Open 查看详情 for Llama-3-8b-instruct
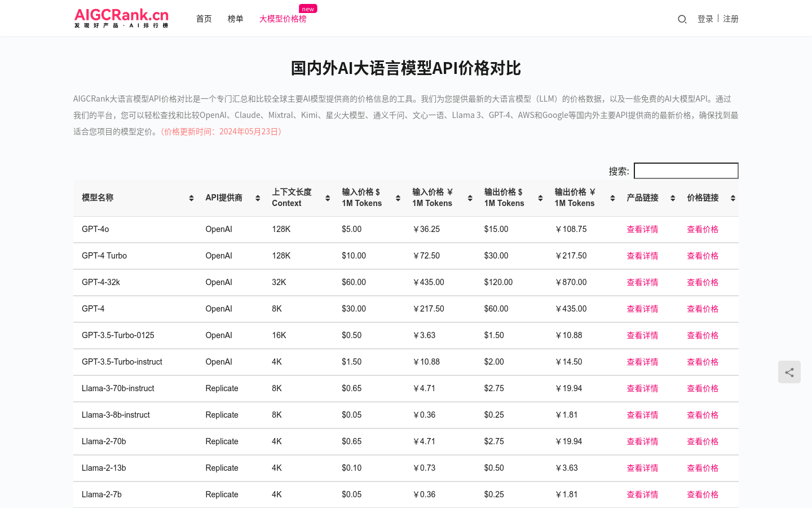The height and width of the screenshot is (508, 812). 642,415
